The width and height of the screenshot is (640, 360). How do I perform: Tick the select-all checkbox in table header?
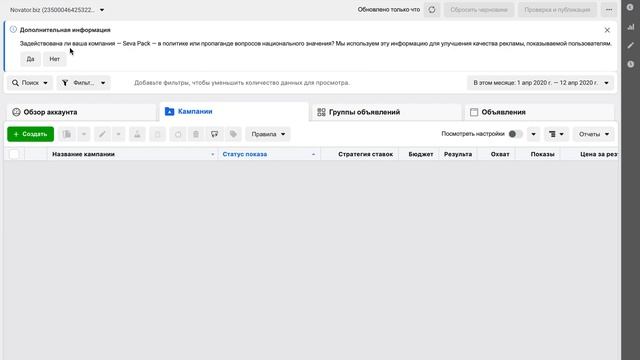tap(14, 154)
